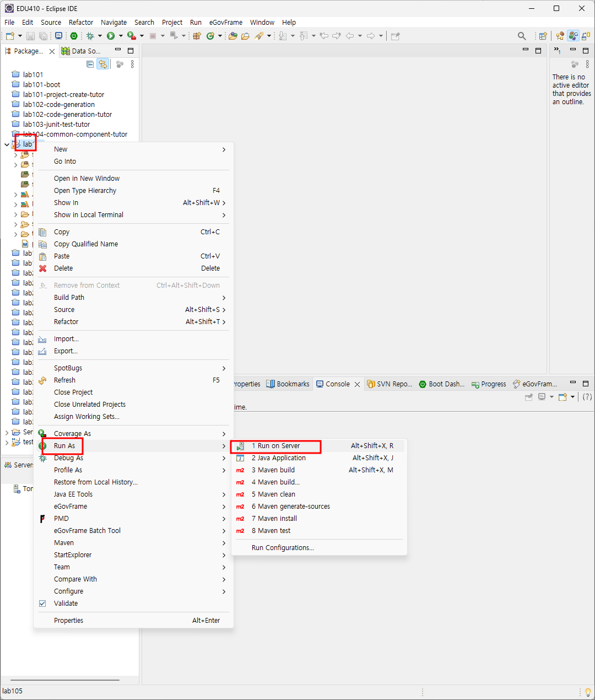
Task: Toggle Pin Editor toolbar button
Action: pos(395,36)
